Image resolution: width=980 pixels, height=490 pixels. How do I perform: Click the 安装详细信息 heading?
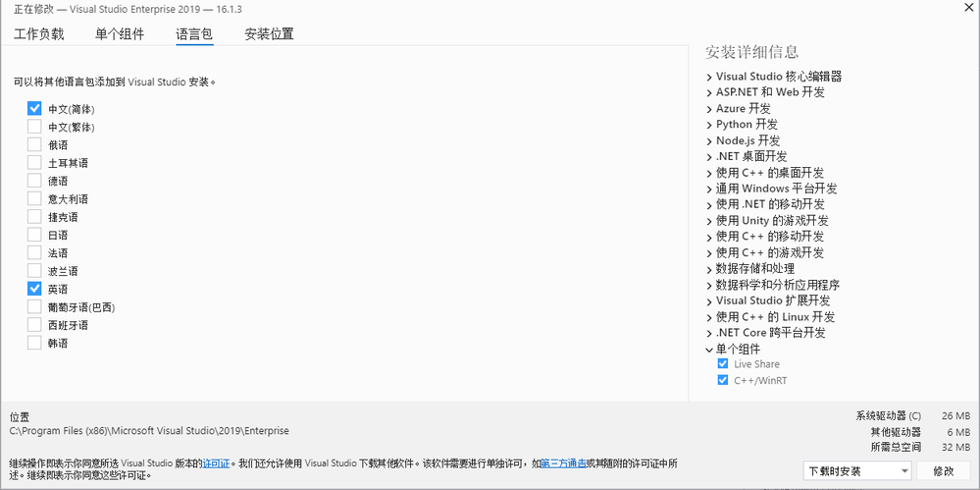751,52
